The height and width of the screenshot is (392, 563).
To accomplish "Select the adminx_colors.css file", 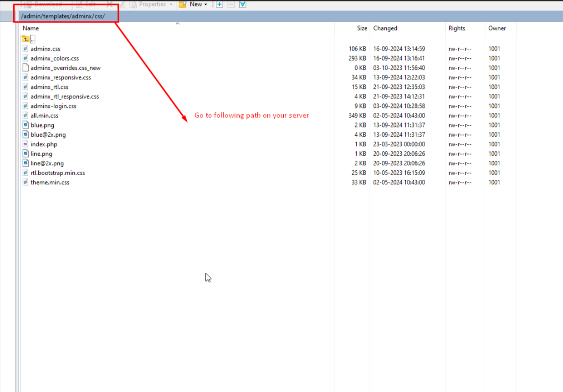I will coord(55,58).
